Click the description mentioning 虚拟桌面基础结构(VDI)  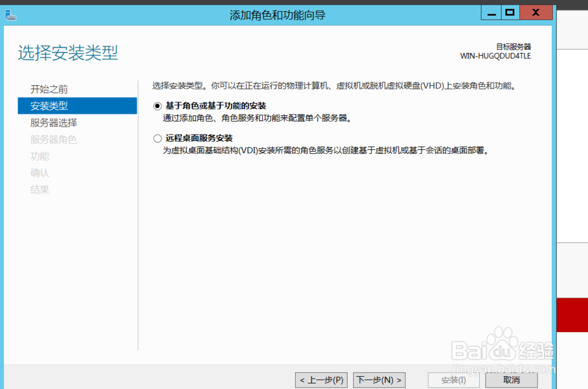pos(326,150)
